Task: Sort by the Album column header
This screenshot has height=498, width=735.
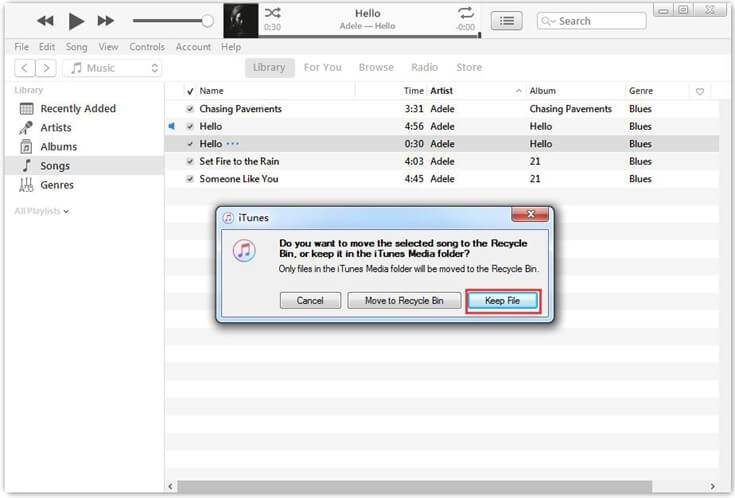Action: (x=542, y=91)
